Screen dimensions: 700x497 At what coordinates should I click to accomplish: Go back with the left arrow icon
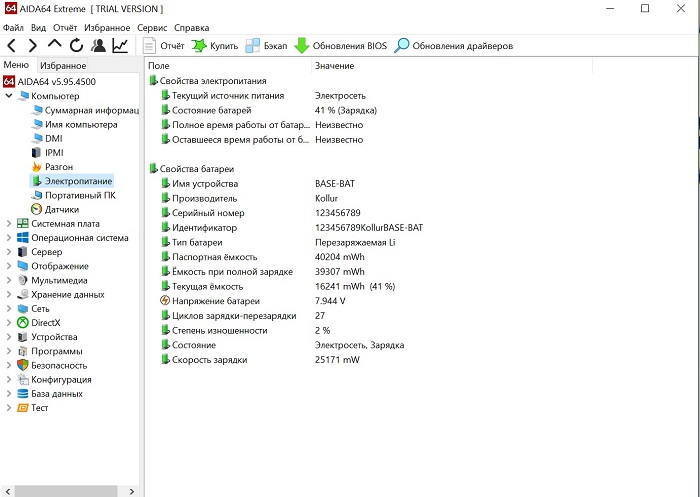[12, 46]
